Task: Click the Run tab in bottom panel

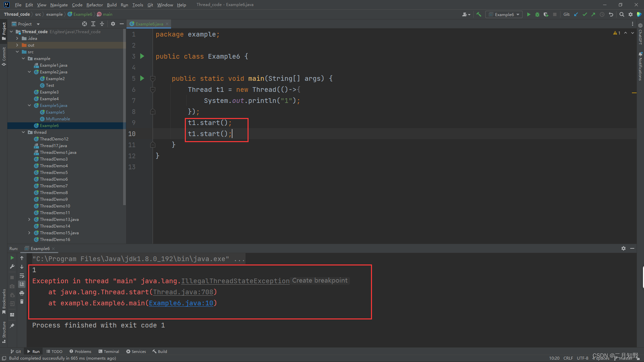Action: 35,351
